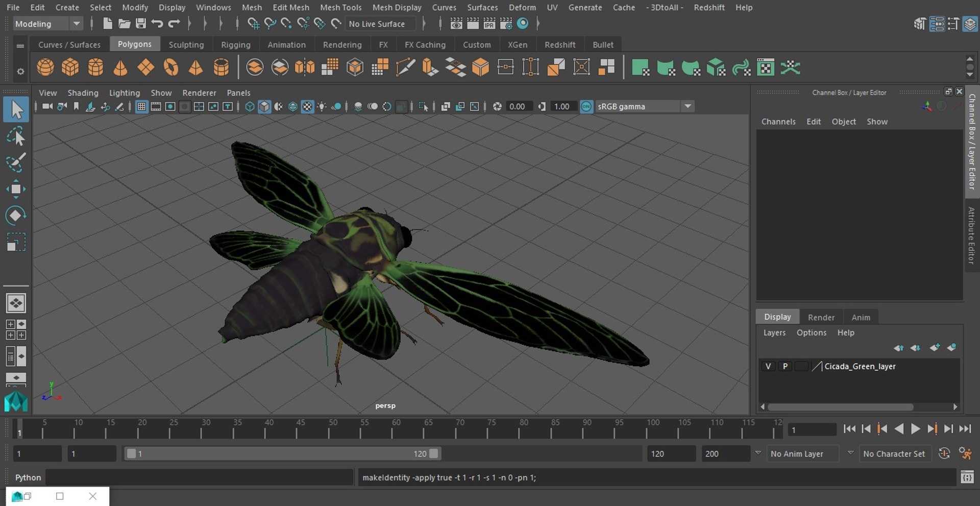The height and width of the screenshot is (506, 980).
Task: Toggle textured display in viewport
Action: click(x=307, y=106)
